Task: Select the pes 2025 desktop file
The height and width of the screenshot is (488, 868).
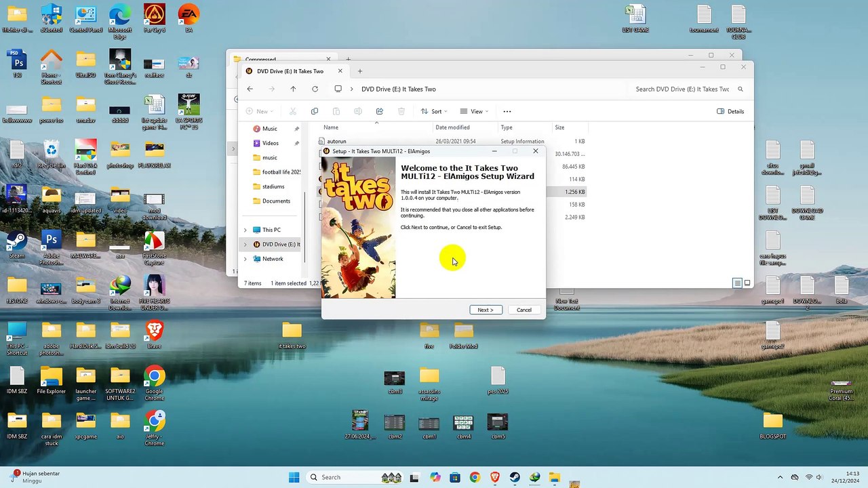Action: [498, 380]
